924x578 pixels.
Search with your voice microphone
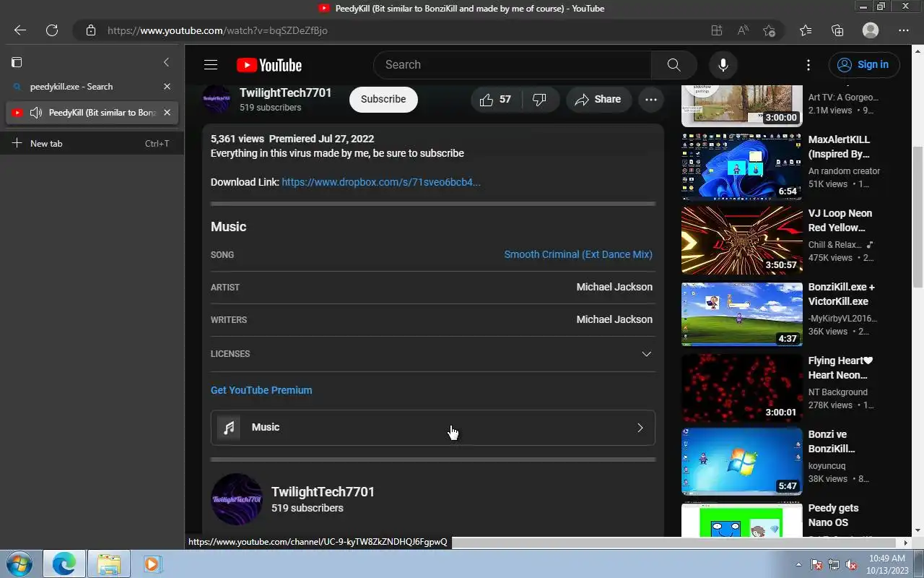(723, 65)
